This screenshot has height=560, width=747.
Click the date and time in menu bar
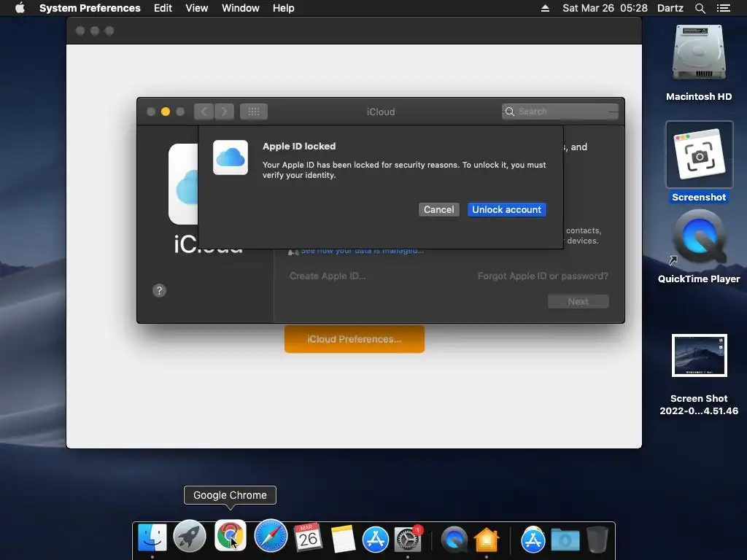point(605,8)
